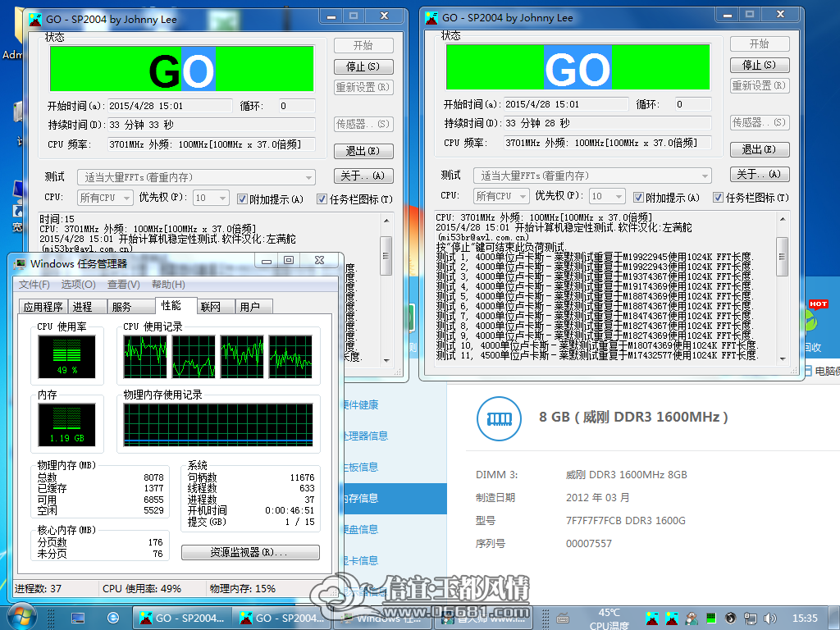840x630 pixels.
Task: Open 资源监视器(R)... in Task Manager
Action: [250, 552]
